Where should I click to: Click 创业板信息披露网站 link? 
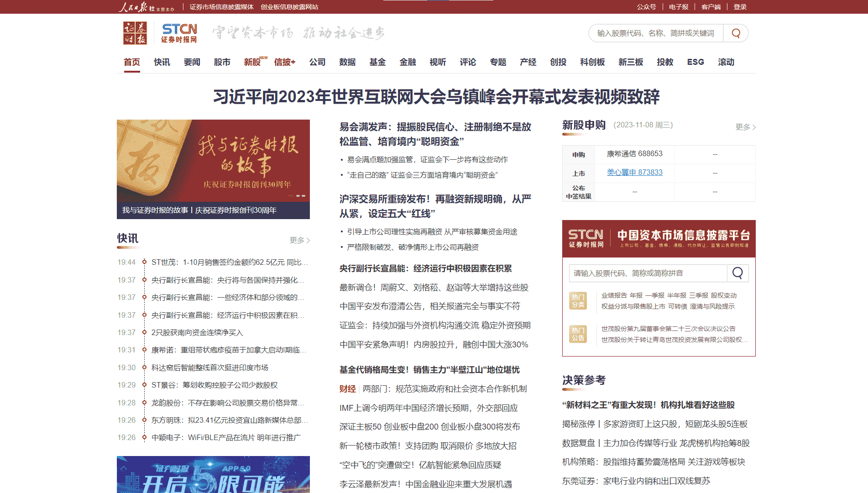coord(289,7)
